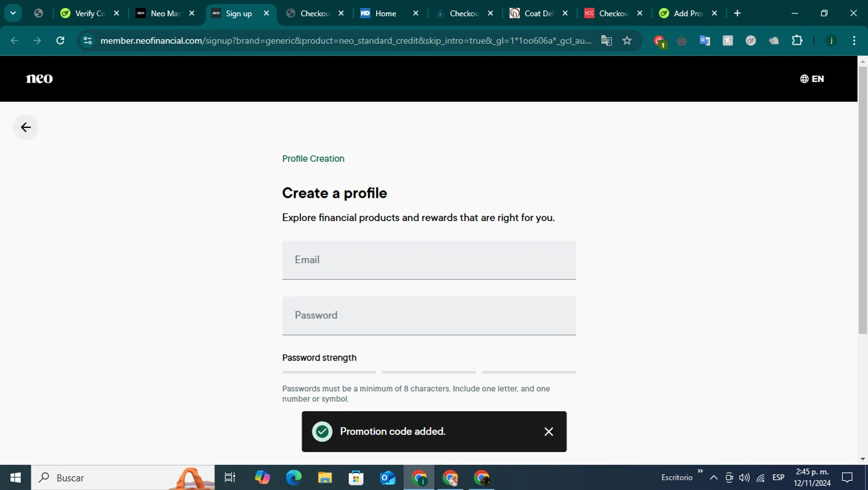Open the volume control in system tray
This screenshot has width=868, height=490.
coord(744,478)
